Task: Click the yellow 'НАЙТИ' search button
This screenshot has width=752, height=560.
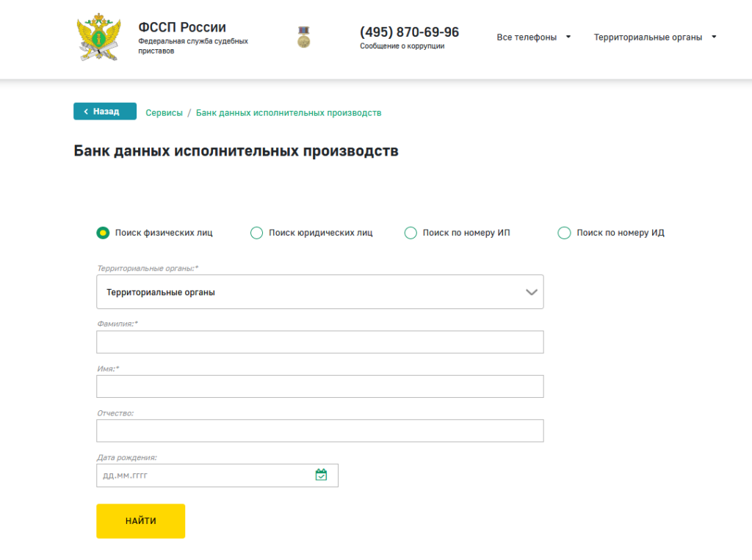Action: click(140, 520)
